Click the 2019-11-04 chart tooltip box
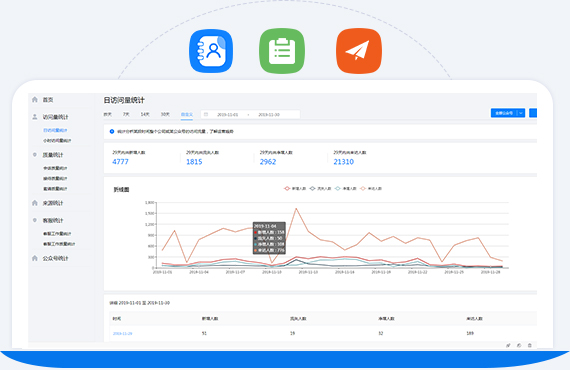Image resolution: width=570 pixels, height=370 pixels. pos(269,238)
